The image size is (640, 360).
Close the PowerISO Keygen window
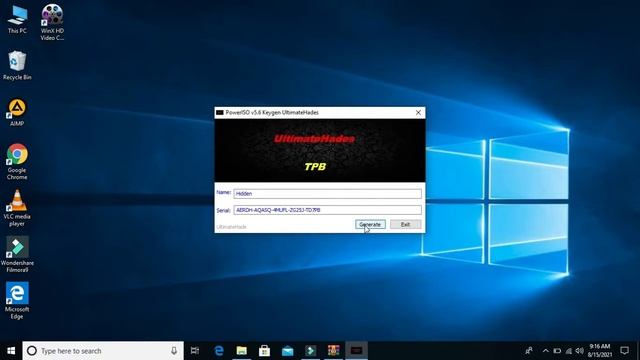[x=418, y=113]
